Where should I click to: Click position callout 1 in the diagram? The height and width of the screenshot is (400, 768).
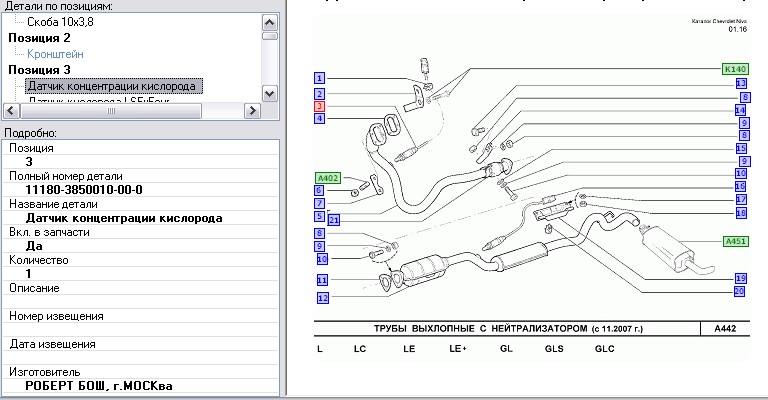[319, 78]
